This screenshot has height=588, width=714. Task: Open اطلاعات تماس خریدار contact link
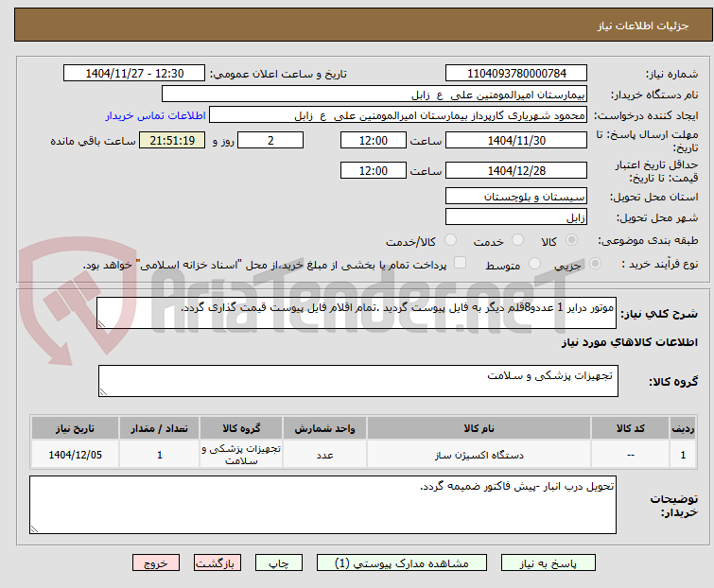click(156, 115)
